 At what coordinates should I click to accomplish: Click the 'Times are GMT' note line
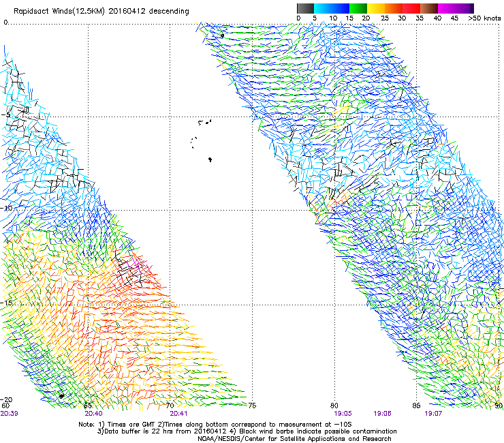click(215, 425)
